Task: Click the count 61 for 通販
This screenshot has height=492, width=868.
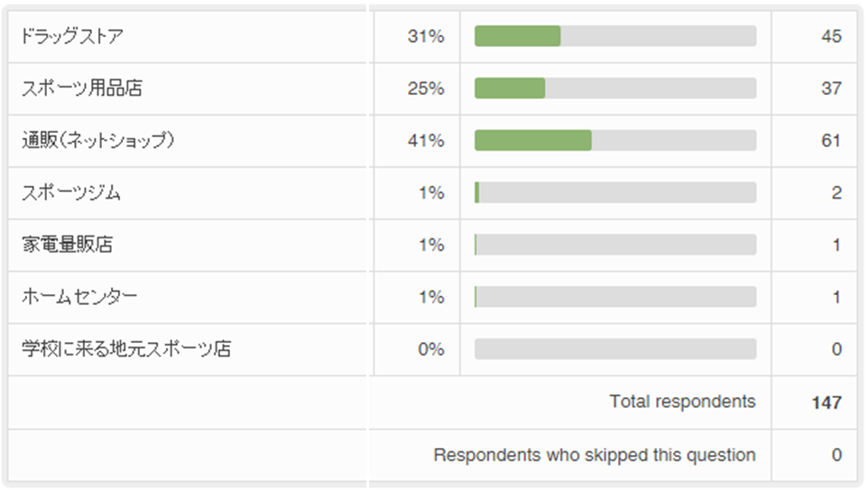Action: click(x=831, y=141)
